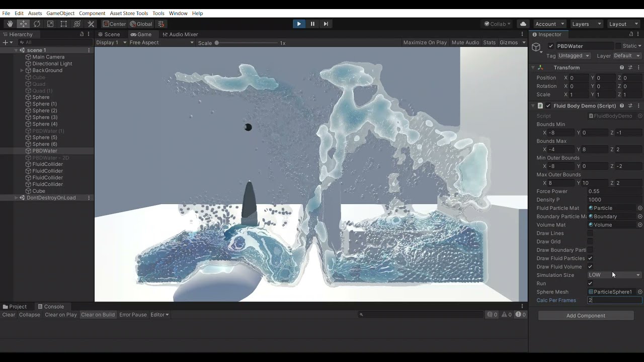Screen dimensions: 644x362
Task: Toggle PBDWater object active checkbox
Action: [551, 46]
